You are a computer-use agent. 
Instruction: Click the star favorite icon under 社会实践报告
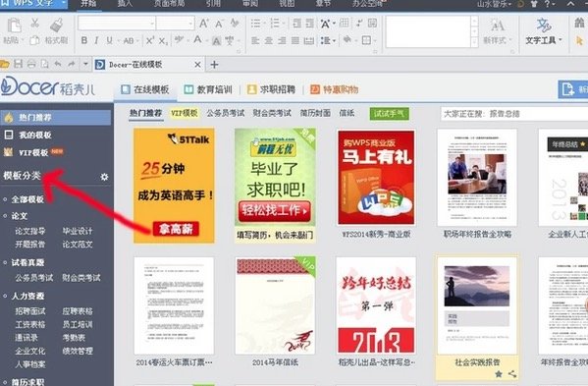pyautogui.click(x=499, y=374)
